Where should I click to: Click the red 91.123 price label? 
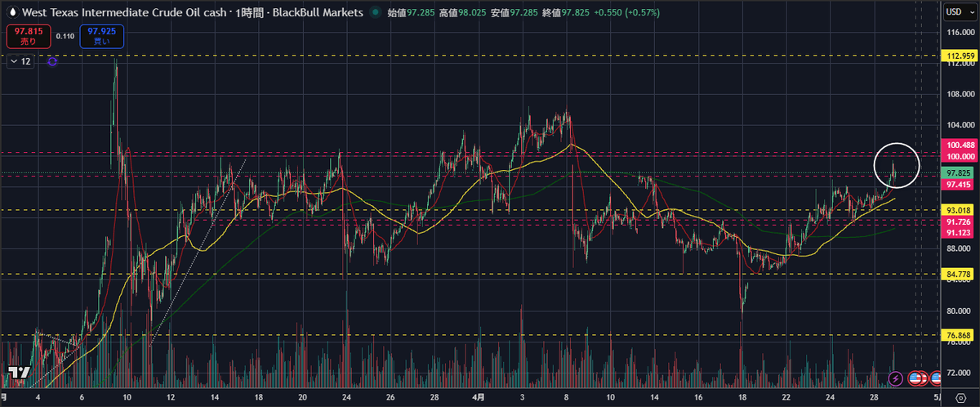[959, 233]
